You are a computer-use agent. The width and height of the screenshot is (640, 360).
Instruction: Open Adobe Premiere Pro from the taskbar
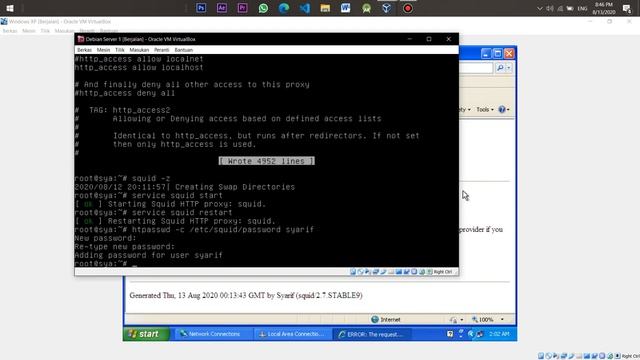pos(242,8)
